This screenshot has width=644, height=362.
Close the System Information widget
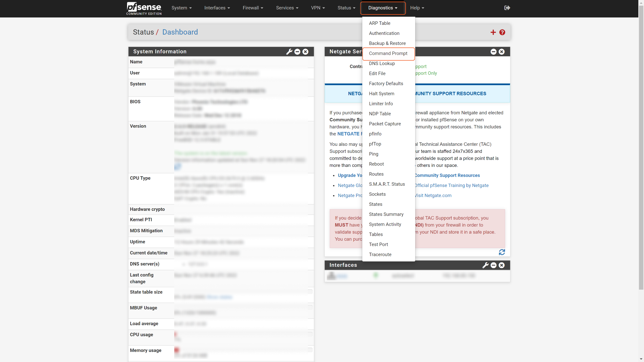pos(305,52)
